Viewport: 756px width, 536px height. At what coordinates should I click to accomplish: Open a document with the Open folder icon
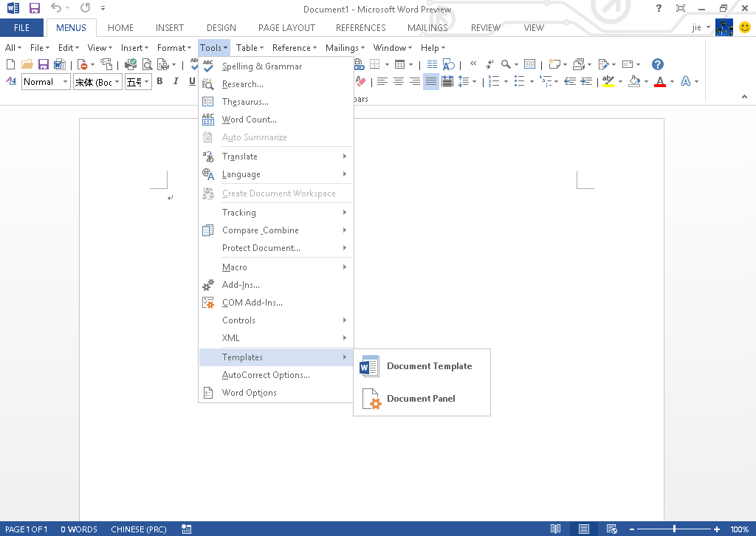[x=27, y=64]
